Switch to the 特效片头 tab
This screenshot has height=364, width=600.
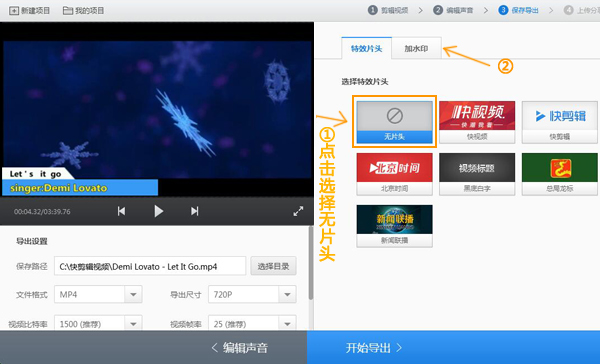367,48
